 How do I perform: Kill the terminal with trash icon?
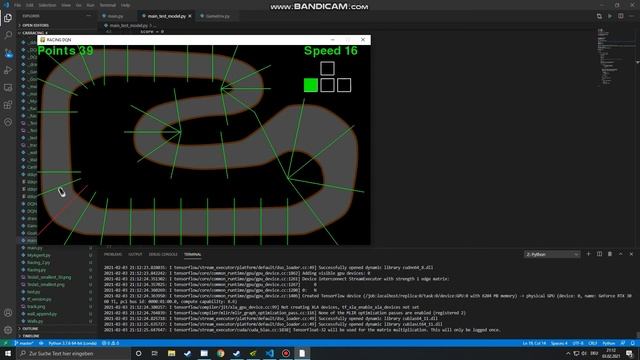point(610,254)
